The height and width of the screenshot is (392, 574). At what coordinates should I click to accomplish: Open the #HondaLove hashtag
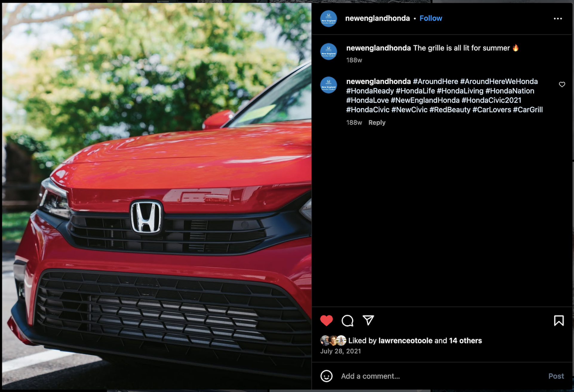pos(367,100)
